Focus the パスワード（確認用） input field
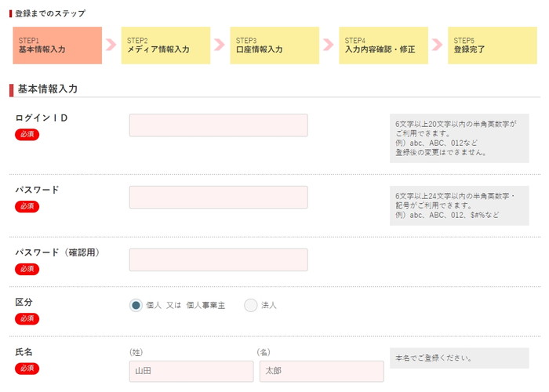Viewport: 549px width, 392px height. [x=219, y=260]
